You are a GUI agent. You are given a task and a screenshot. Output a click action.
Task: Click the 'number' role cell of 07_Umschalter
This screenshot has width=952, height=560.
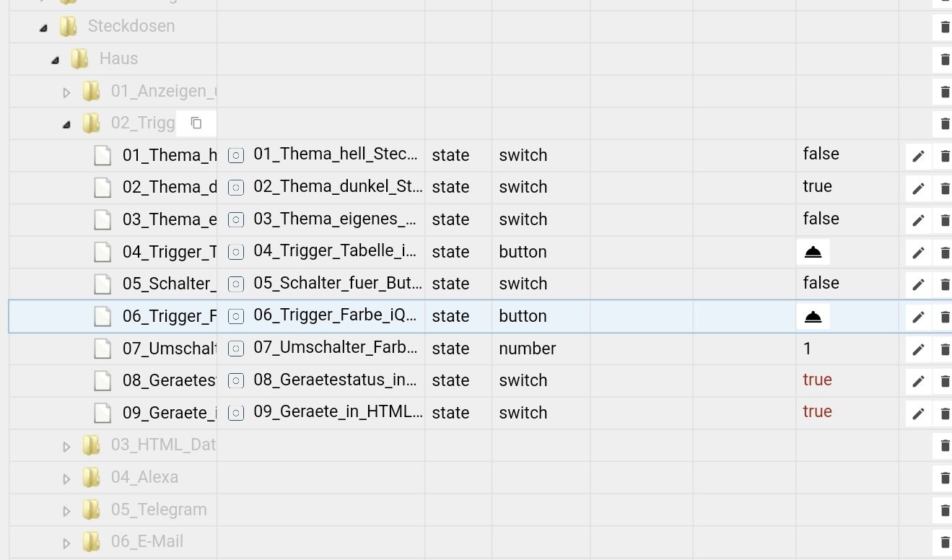click(527, 349)
